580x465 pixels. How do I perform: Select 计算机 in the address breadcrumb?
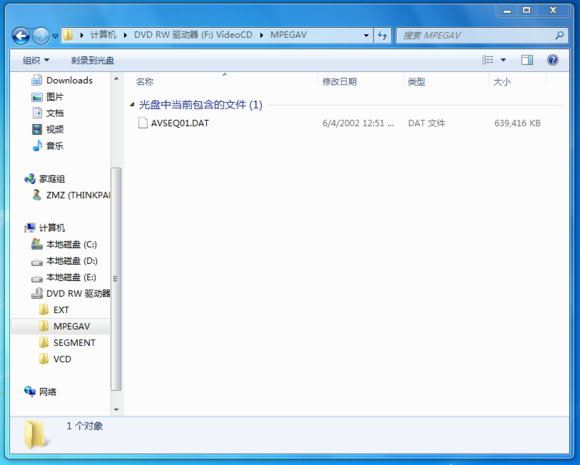pos(103,35)
